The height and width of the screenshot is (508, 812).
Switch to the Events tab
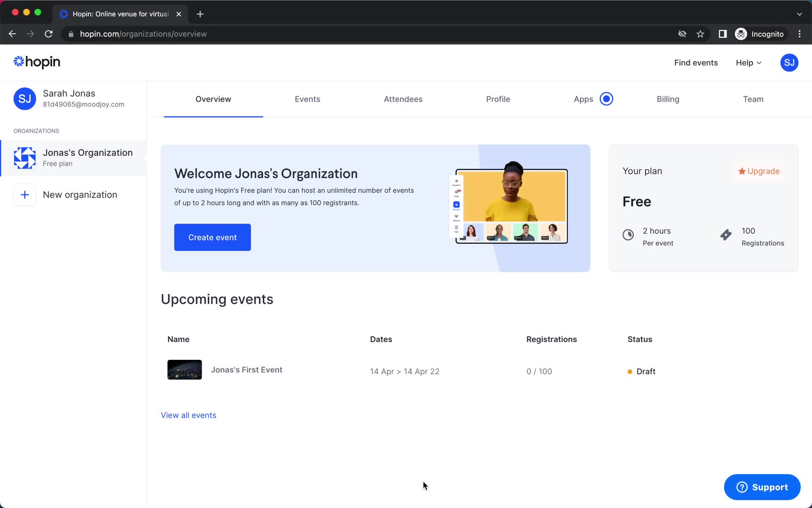pos(307,99)
